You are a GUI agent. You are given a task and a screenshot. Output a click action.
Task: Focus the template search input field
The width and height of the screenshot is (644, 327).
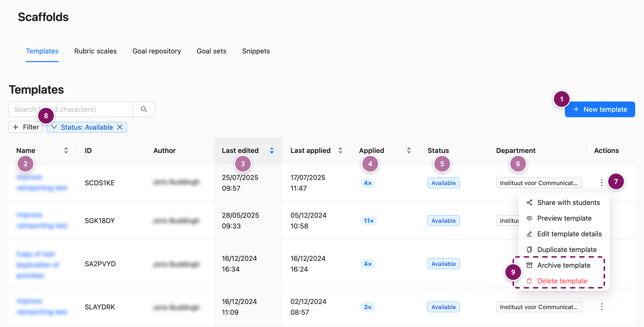pos(71,109)
